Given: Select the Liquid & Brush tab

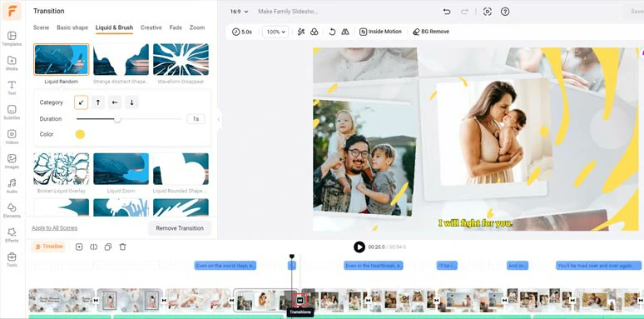Looking at the screenshot, I should click(114, 27).
